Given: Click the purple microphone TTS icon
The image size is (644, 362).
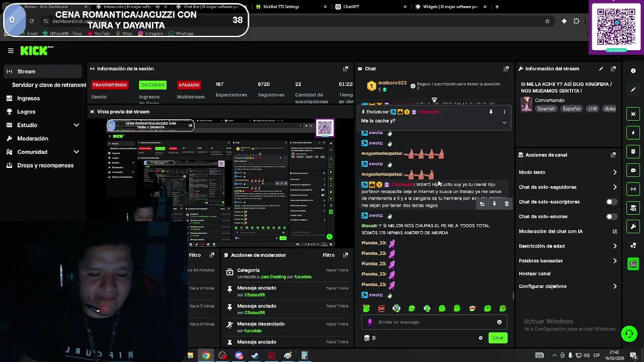Looking at the screenshot, I should [x=370, y=322].
